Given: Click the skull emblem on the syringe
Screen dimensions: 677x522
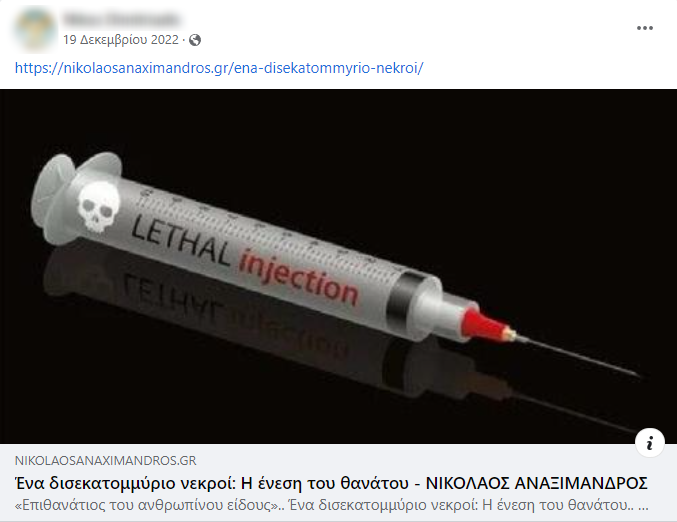Looking at the screenshot, I should (98, 206).
